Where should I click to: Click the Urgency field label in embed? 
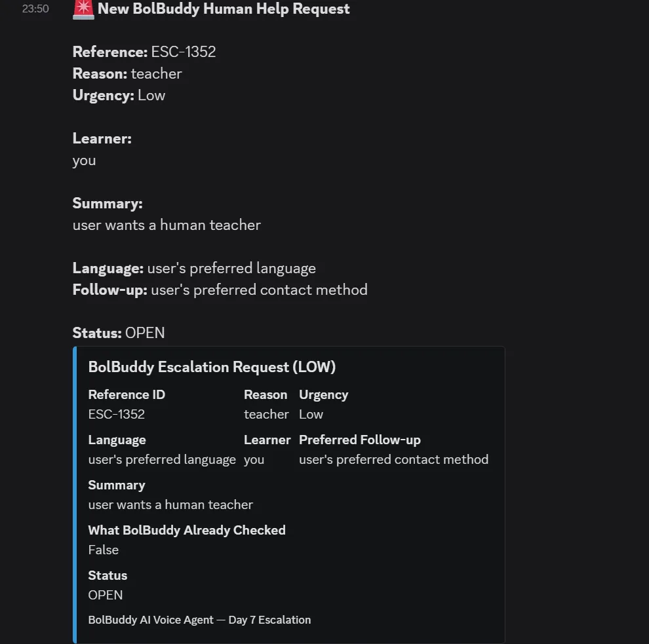point(324,394)
